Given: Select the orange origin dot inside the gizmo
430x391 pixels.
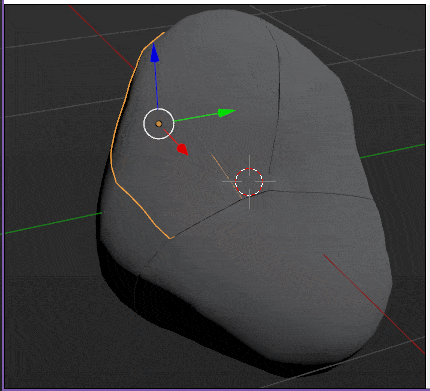Looking at the screenshot, I should coord(159,124).
